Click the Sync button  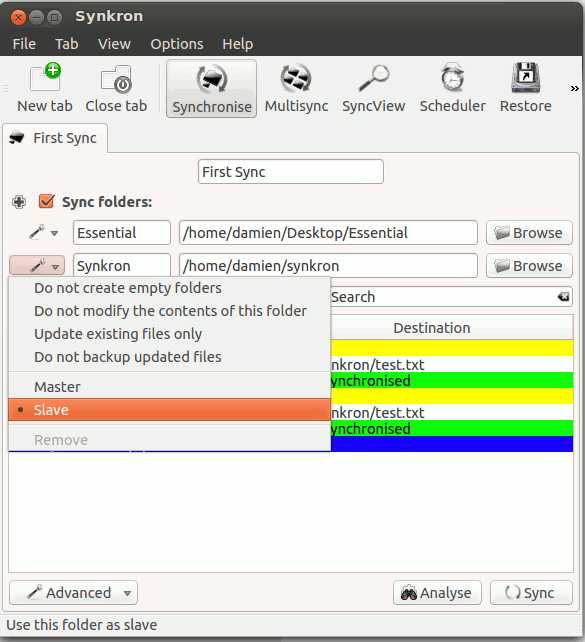[531, 592]
